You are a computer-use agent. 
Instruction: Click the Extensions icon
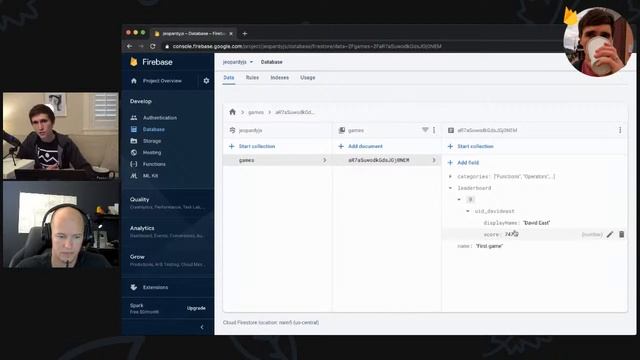click(134, 287)
